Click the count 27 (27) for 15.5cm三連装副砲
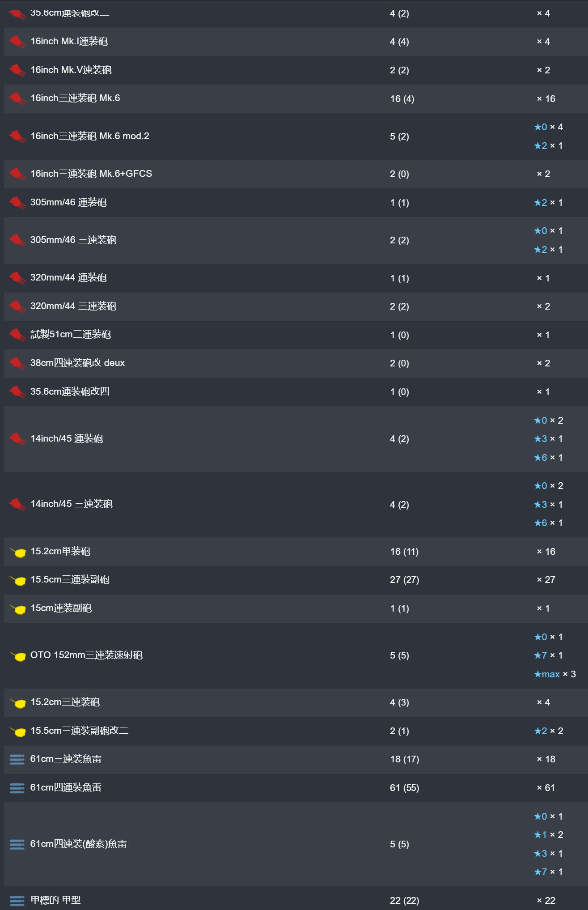588x910 pixels. point(404,580)
